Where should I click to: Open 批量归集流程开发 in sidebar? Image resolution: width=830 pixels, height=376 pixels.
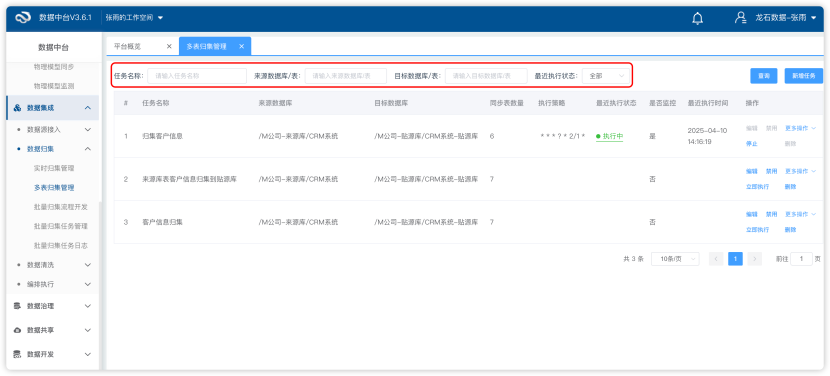coord(60,207)
